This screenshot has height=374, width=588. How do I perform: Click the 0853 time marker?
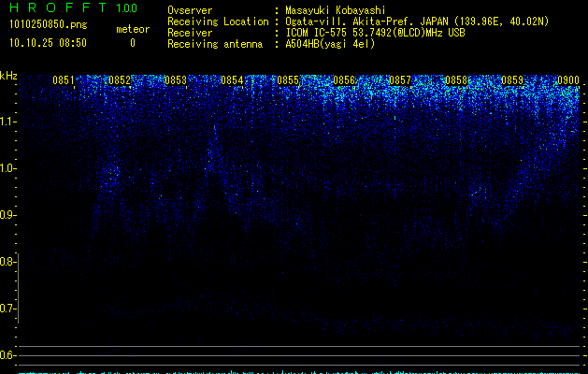(176, 80)
